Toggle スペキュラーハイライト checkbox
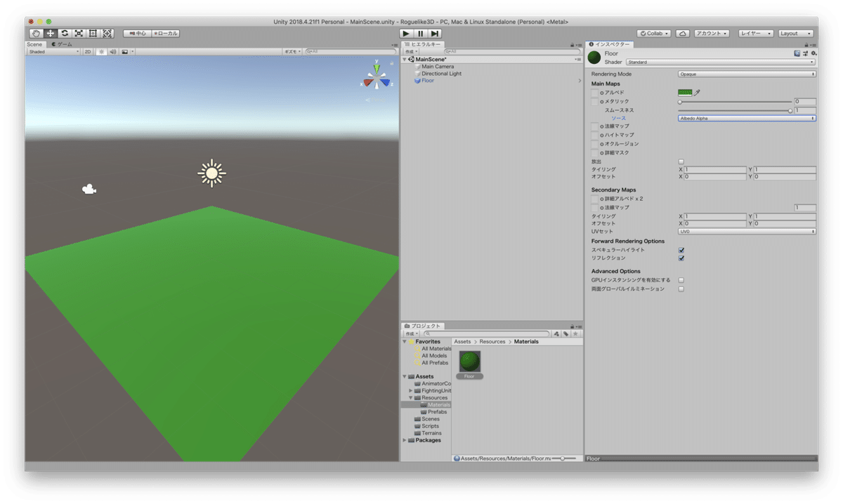The width and height of the screenshot is (843, 504). [x=681, y=250]
